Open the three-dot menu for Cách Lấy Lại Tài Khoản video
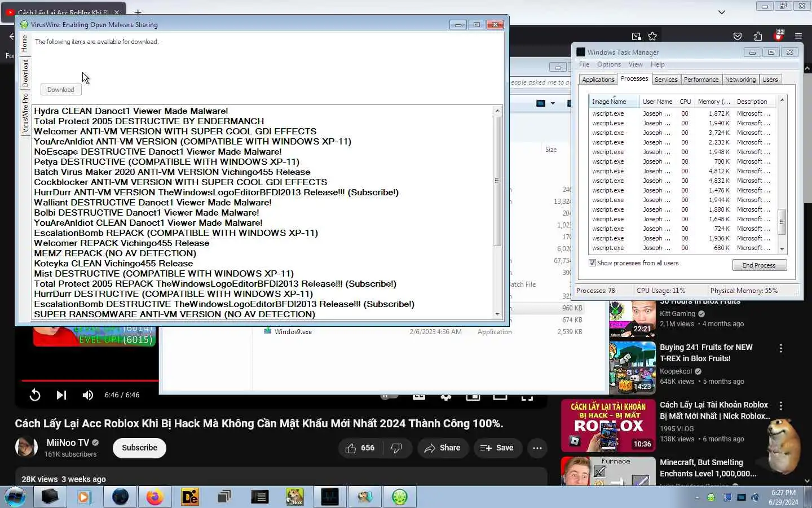Screen dimensions: 812x508 point(781,406)
